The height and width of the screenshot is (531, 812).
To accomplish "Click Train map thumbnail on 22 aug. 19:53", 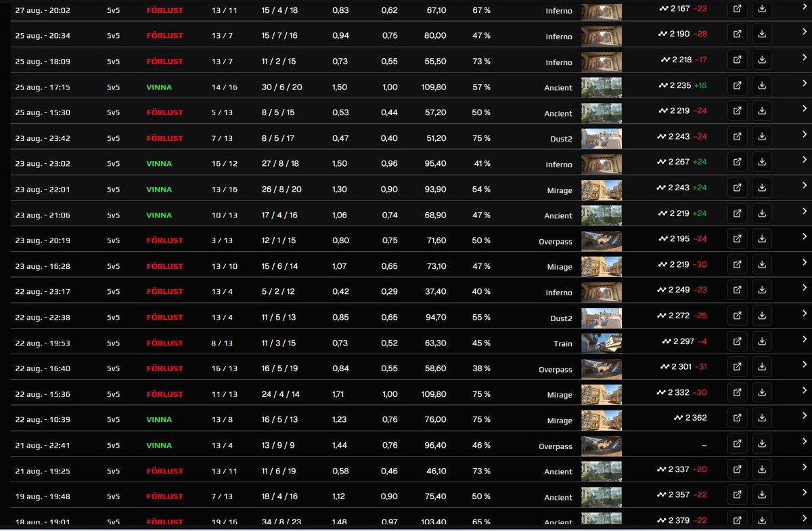I will click(602, 343).
